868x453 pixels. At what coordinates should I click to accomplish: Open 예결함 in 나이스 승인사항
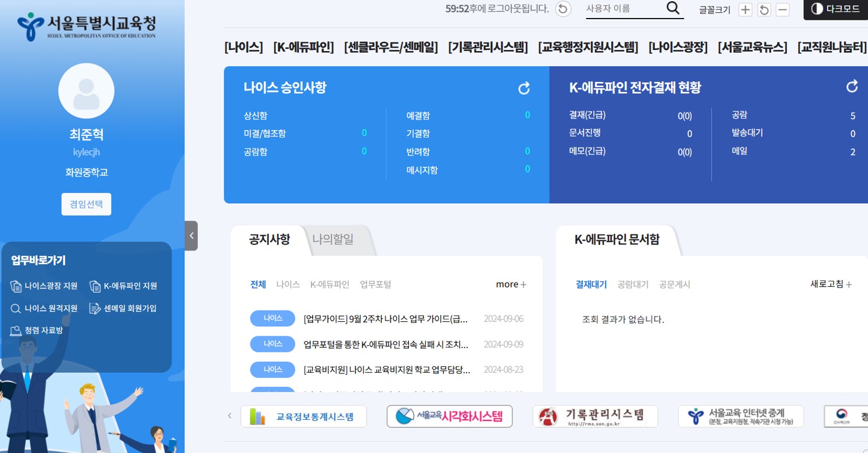[x=418, y=116]
